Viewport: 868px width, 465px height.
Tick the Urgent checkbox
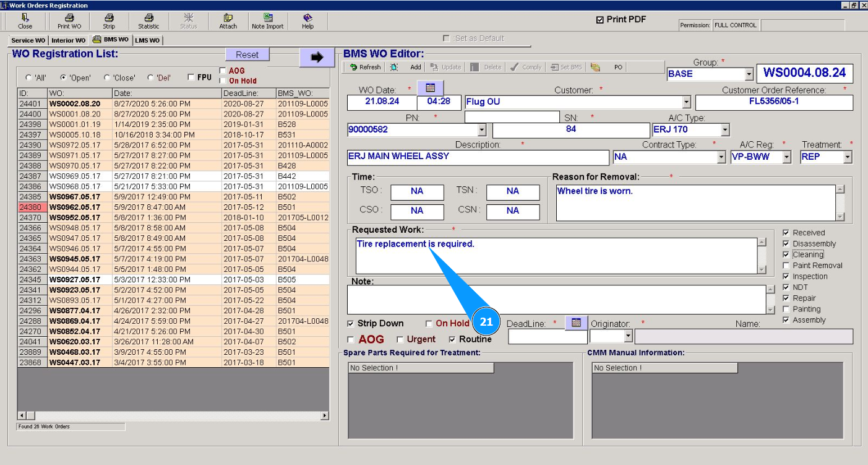coord(400,340)
